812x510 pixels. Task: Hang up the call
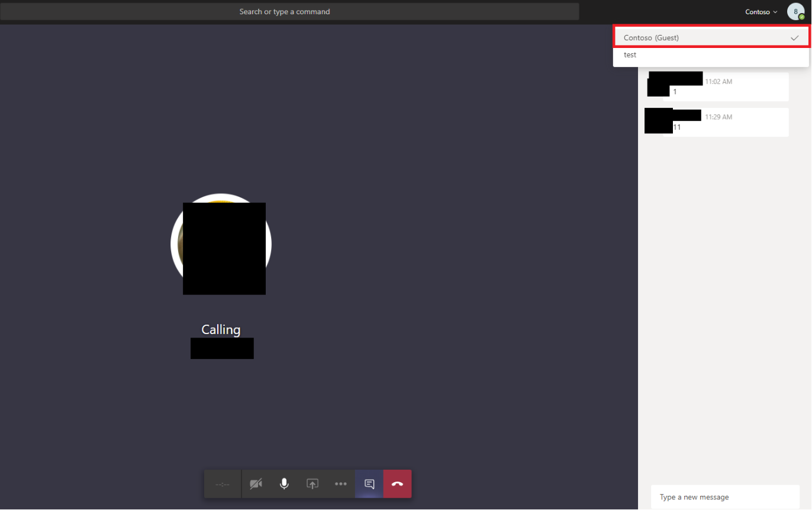pyautogui.click(x=398, y=484)
